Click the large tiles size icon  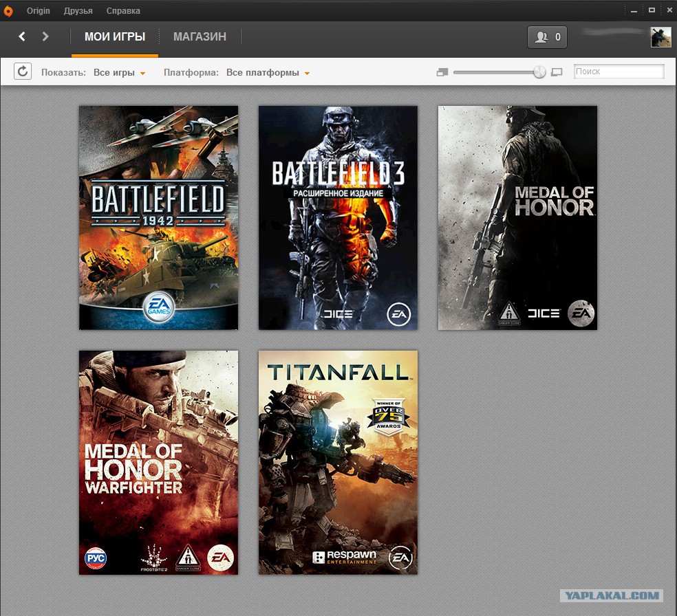557,72
